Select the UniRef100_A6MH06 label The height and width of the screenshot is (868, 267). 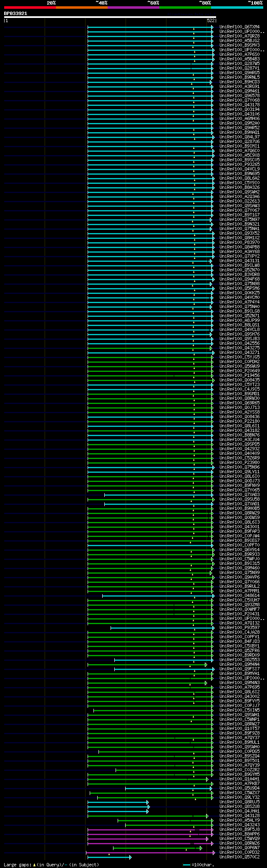(x=239, y=119)
